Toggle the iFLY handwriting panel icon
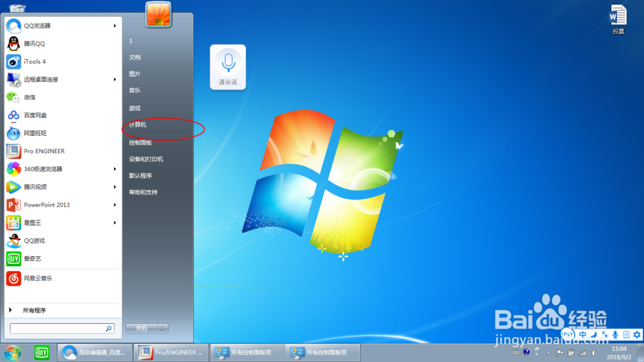Screen dimensions: 644x362 coord(627,334)
